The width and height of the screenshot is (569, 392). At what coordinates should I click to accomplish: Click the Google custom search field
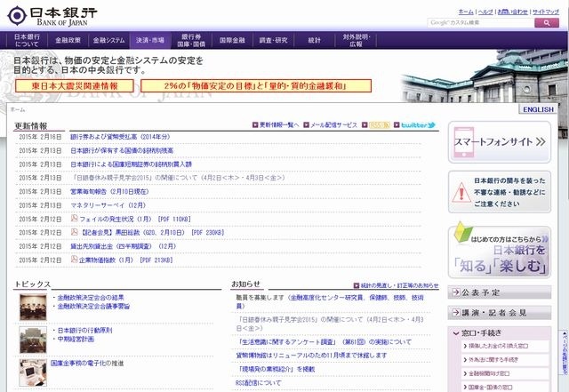[481, 23]
